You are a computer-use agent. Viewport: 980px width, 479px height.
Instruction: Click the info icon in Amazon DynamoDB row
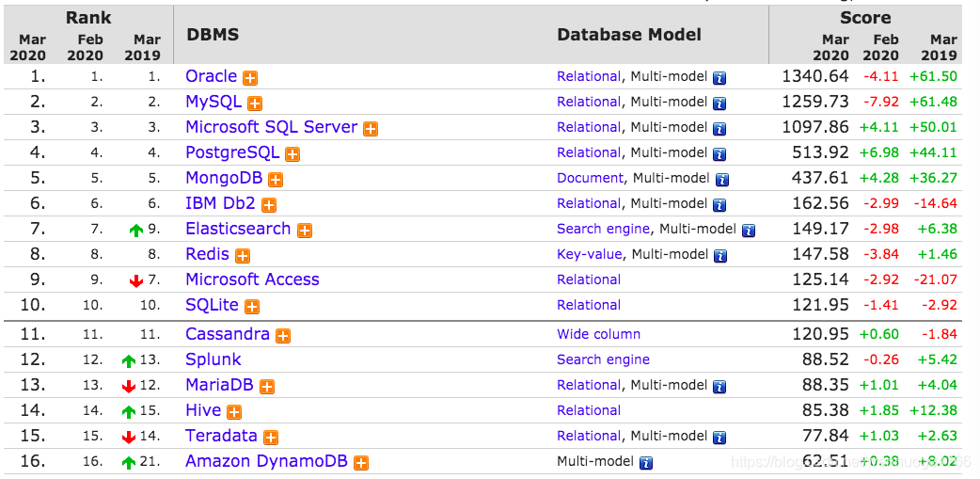(x=646, y=463)
